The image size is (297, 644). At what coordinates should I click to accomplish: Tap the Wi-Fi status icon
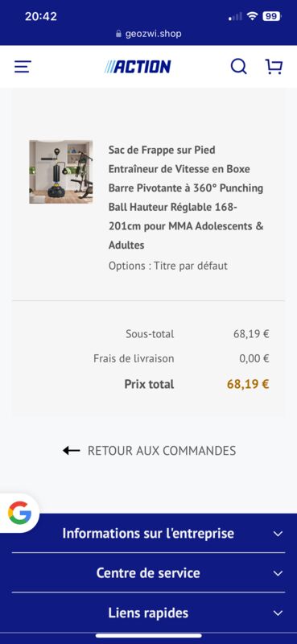252,16
